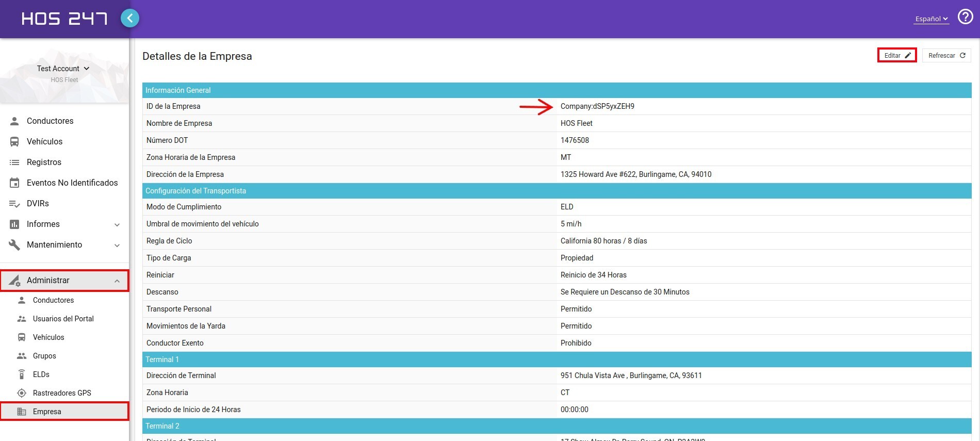
Task: Click the Eventos No Identificados calendar icon
Action: click(x=14, y=183)
